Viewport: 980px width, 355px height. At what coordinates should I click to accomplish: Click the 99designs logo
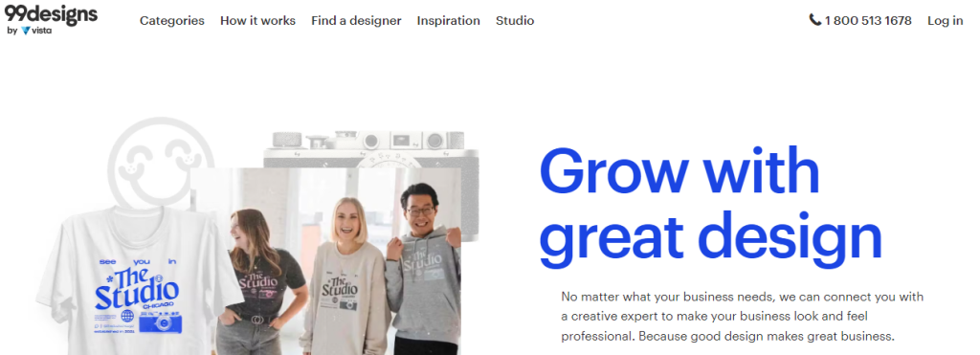pyautogui.click(x=52, y=14)
